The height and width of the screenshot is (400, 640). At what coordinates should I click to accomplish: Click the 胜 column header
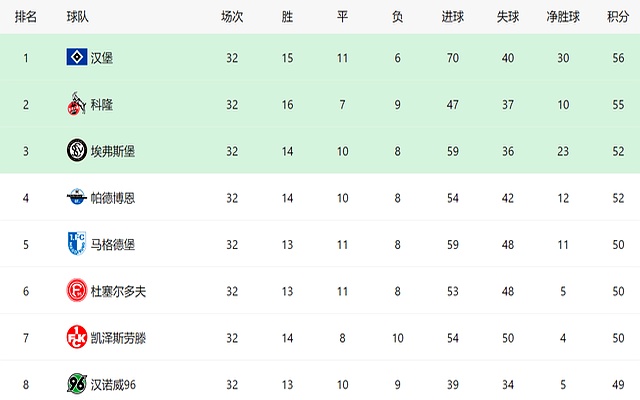tap(287, 17)
